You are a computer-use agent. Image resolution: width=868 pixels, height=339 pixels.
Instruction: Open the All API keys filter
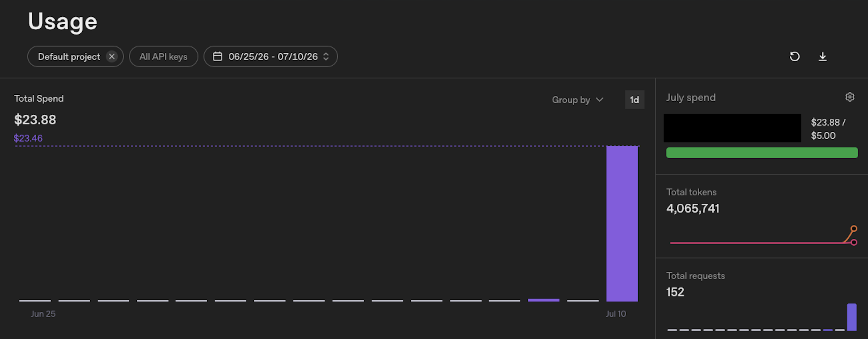click(x=164, y=57)
